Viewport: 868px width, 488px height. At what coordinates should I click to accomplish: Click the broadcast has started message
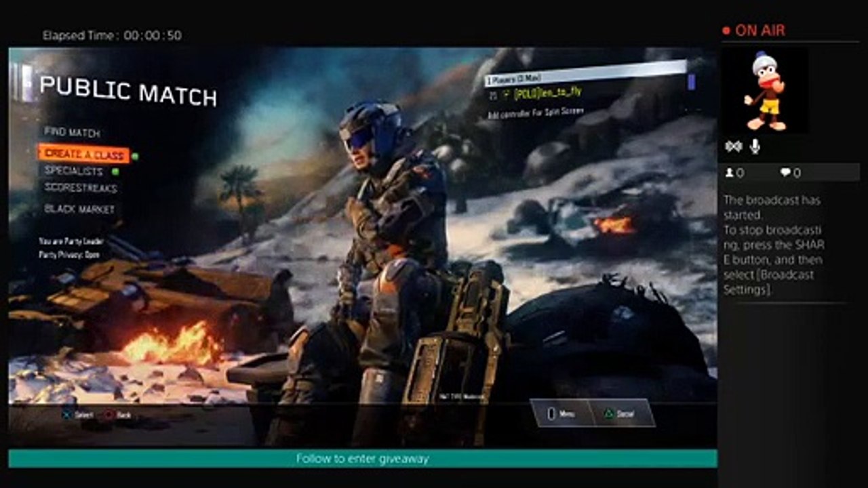pyautogui.click(x=774, y=245)
